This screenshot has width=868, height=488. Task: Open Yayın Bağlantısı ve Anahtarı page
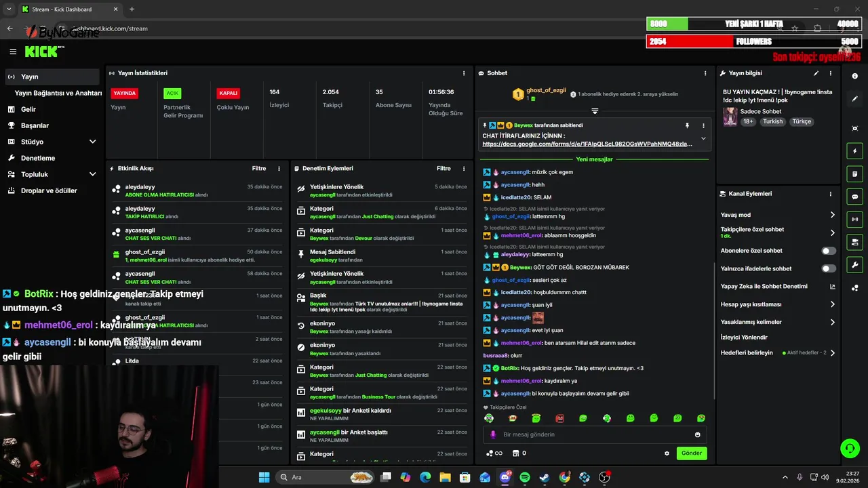pos(58,93)
